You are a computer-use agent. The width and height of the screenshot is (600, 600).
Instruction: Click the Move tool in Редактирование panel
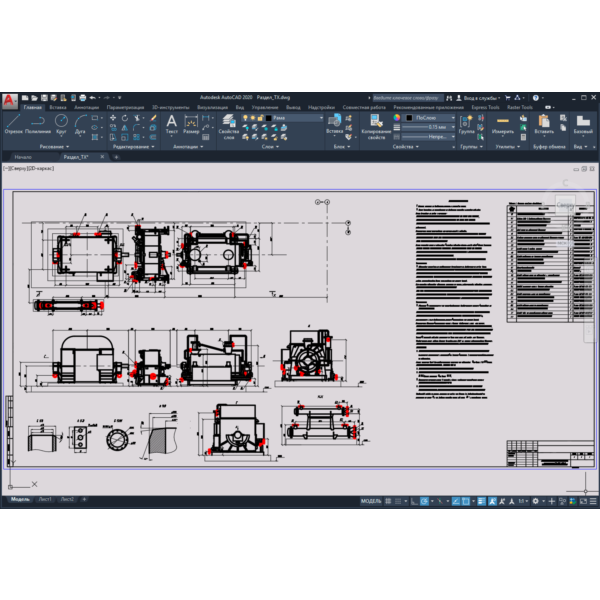pyautogui.click(x=113, y=118)
